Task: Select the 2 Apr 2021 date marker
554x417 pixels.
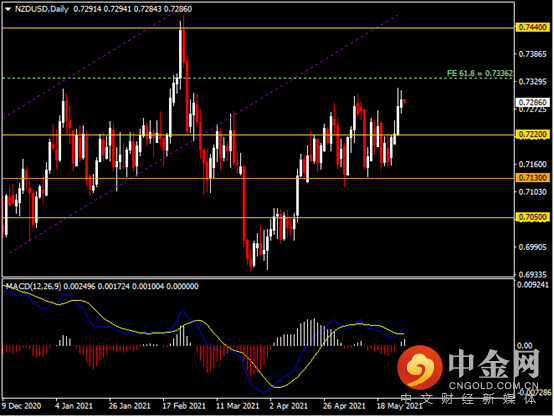Action: 289,406
